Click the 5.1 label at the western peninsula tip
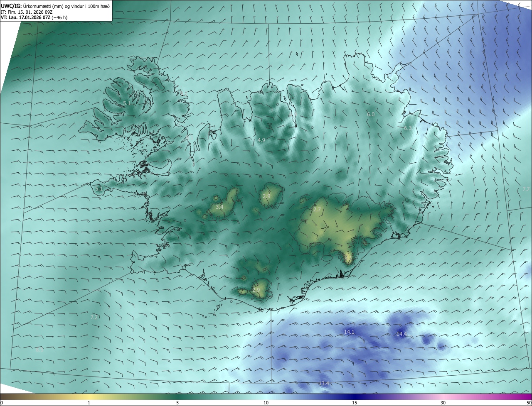This screenshot has width=532, height=406. click(x=99, y=189)
